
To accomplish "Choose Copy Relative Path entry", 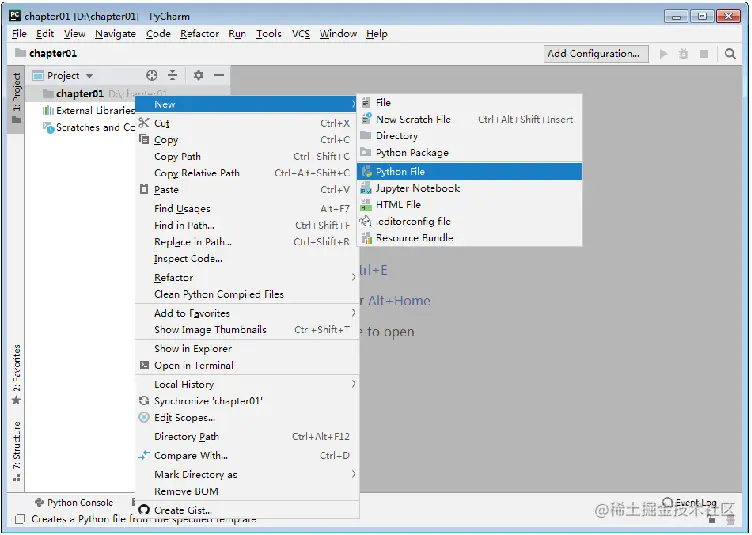I will [x=247, y=173].
